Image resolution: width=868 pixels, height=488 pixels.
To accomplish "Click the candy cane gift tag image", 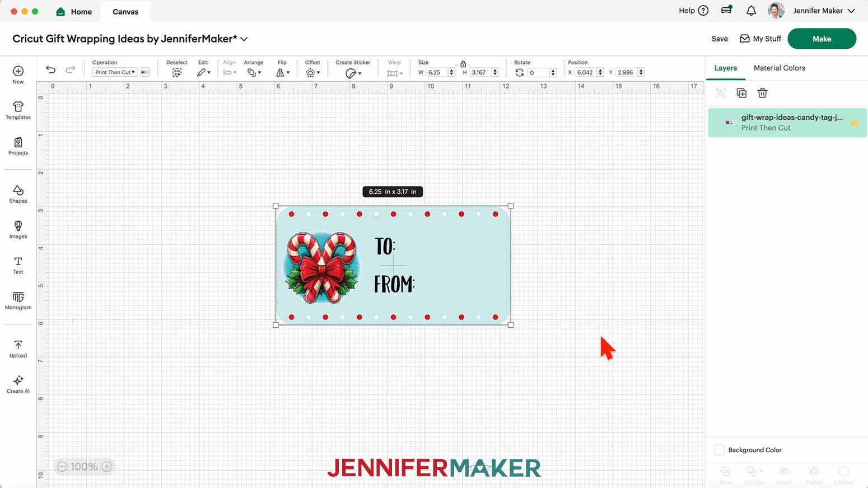I will 393,266.
